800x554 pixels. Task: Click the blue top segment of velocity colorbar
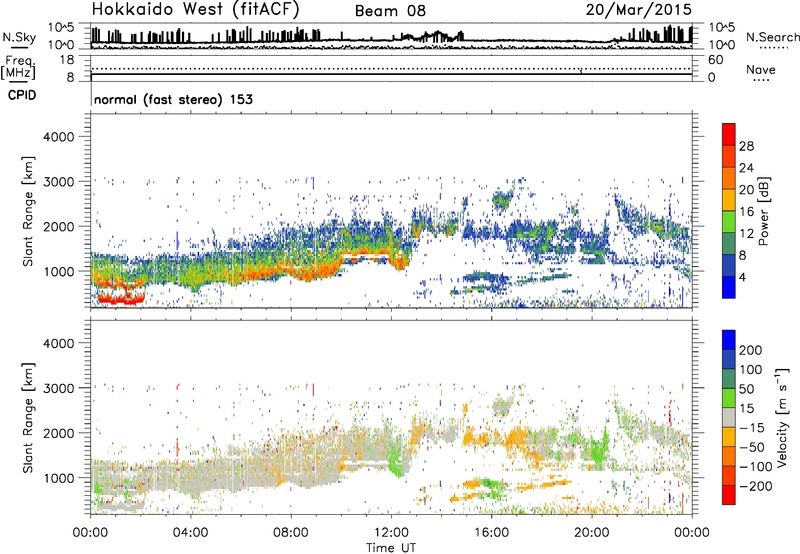(x=729, y=340)
